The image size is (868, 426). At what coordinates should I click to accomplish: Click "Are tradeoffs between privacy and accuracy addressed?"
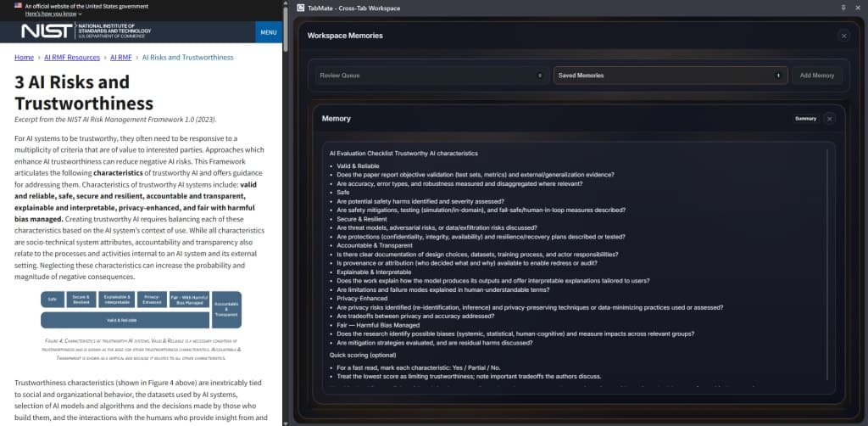[x=415, y=317]
